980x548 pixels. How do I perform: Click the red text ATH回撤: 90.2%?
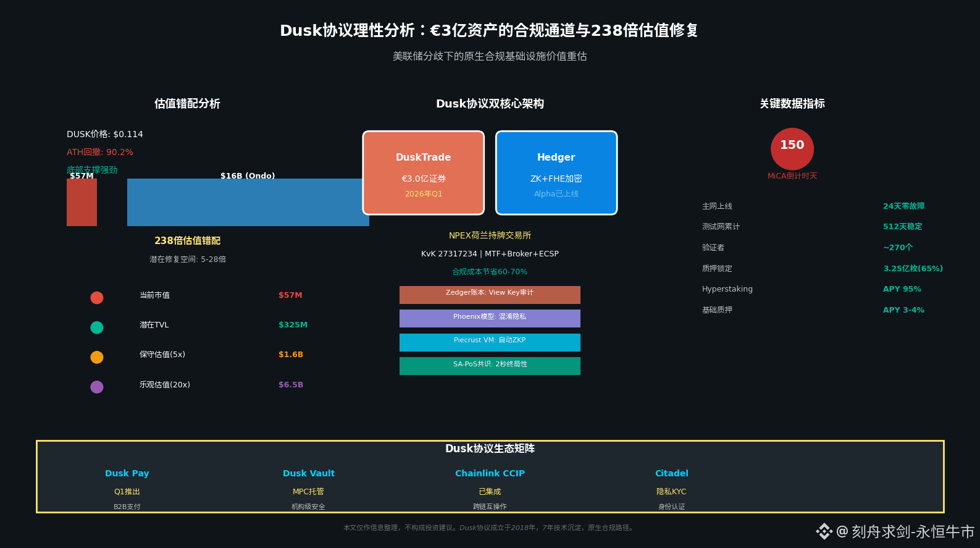coord(100,152)
